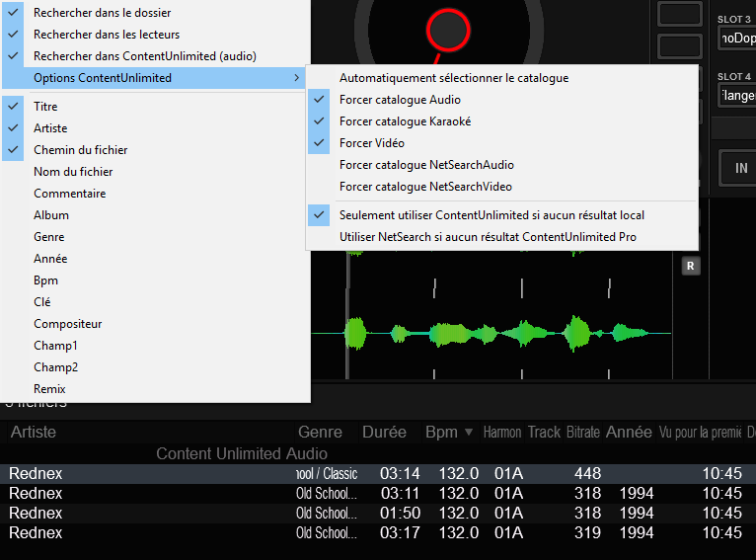Screen dimensions: 756x560
Task: Select Forcer catalogue NetSearchVideo
Action: pos(502,187)
